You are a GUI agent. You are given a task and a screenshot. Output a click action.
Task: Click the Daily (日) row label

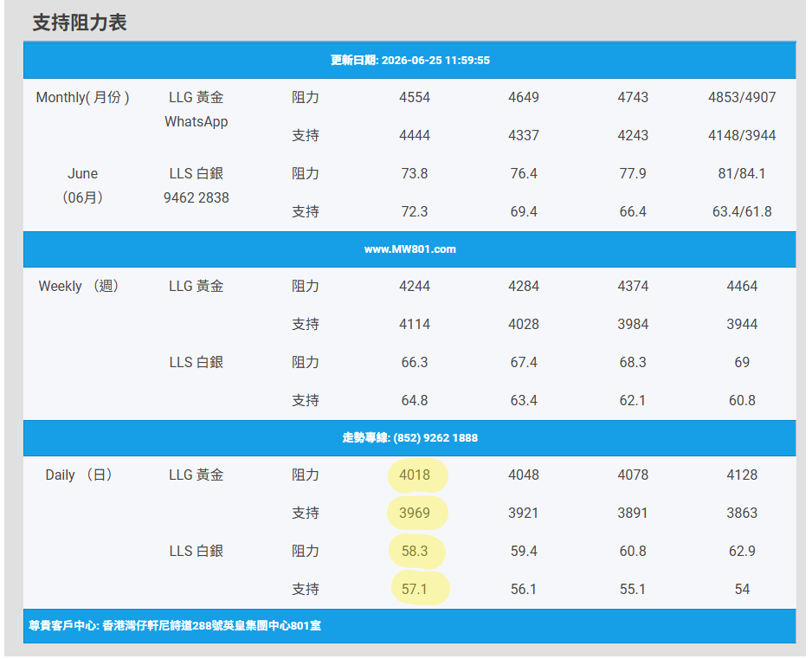[x=78, y=475]
